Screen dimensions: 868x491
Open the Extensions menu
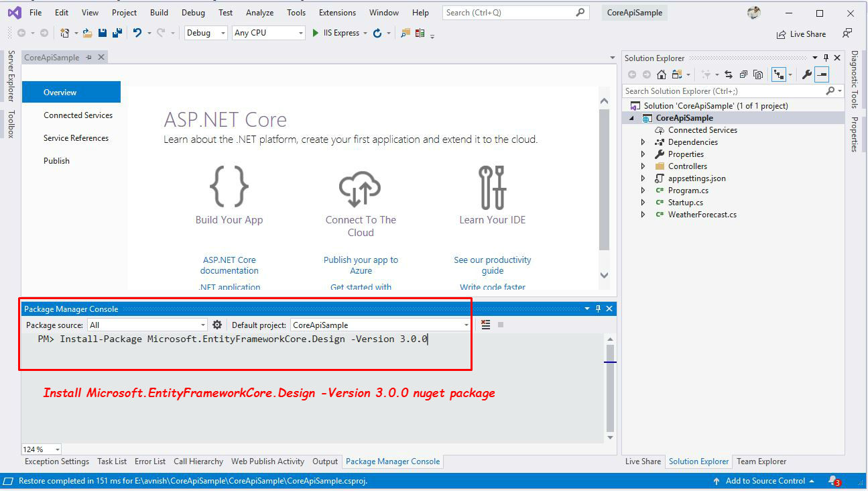tap(337, 13)
